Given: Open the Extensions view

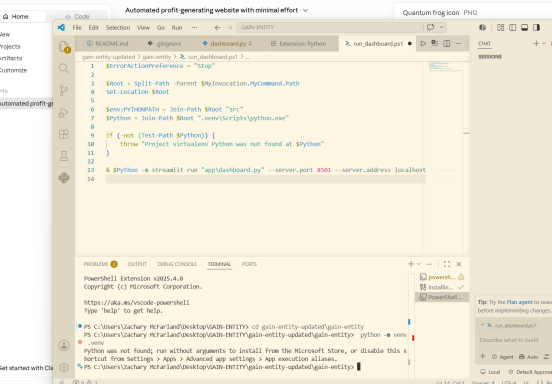Looking at the screenshot, I should pyautogui.click(x=64, y=134).
